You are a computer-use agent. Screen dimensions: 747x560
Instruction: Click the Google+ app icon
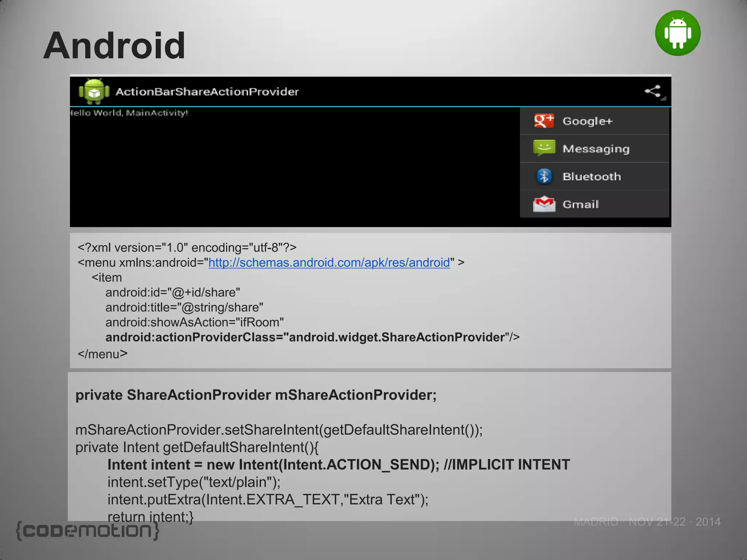click(544, 121)
